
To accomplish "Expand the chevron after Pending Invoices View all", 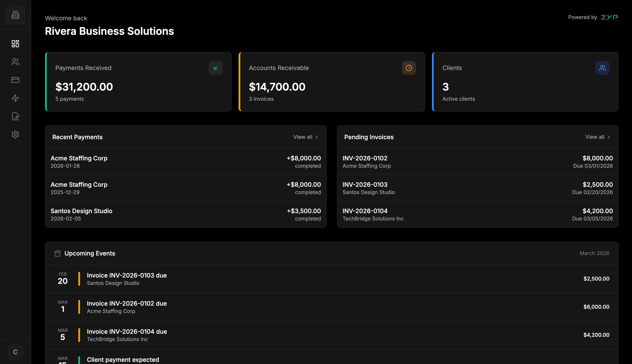I will 608,137.
